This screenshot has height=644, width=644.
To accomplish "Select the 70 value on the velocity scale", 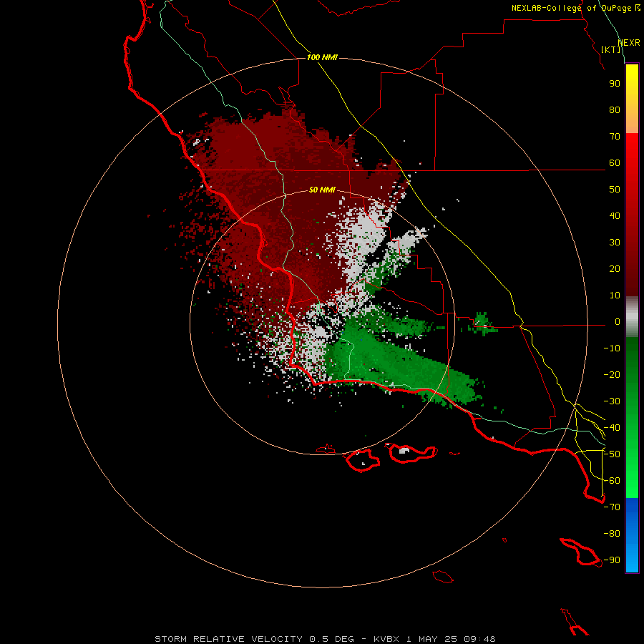I will coord(615,137).
